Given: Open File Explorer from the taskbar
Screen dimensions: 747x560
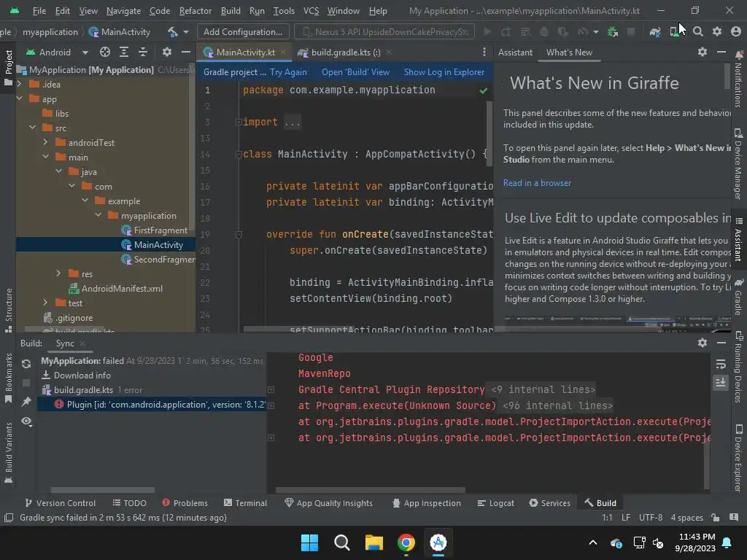Looking at the screenshot, I should (x=374, y=542).
